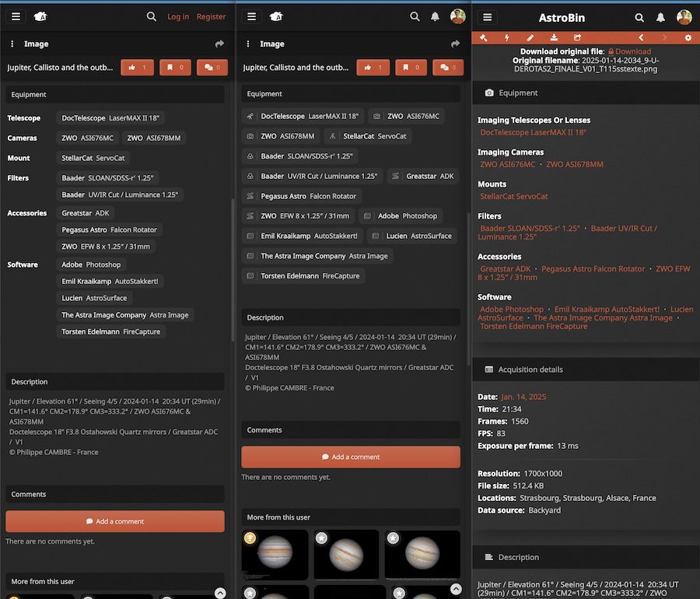This screenshot has height=599, width=700.
Task: Open search in the left panel header
Action: click(x=152, y=16)
